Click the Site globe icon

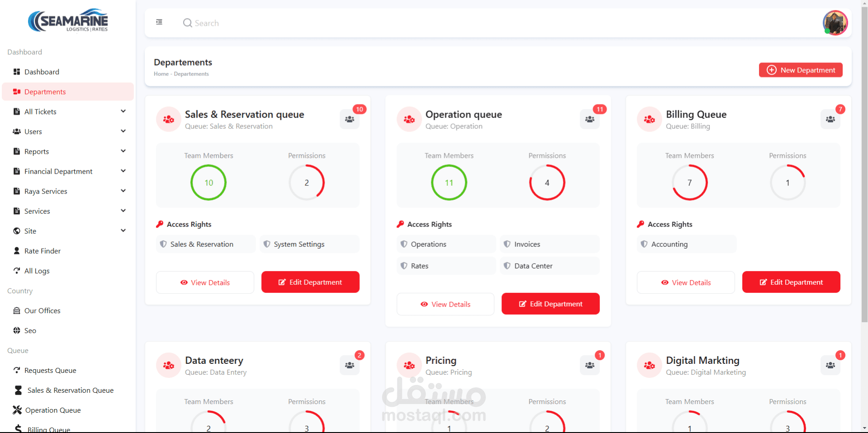17,231
